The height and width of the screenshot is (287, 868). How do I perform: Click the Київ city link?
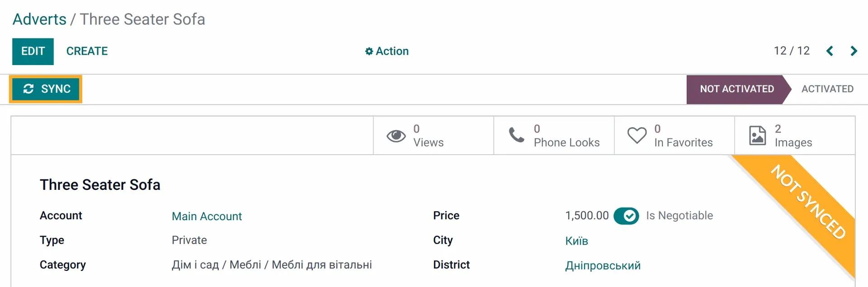click(x=576, y=240)
